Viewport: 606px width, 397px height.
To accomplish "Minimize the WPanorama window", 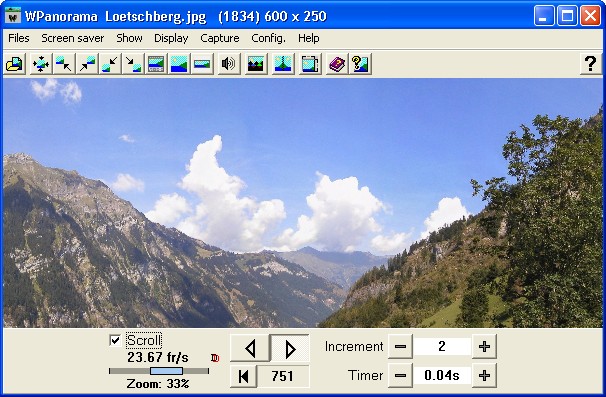I will [x=544, y=16].
